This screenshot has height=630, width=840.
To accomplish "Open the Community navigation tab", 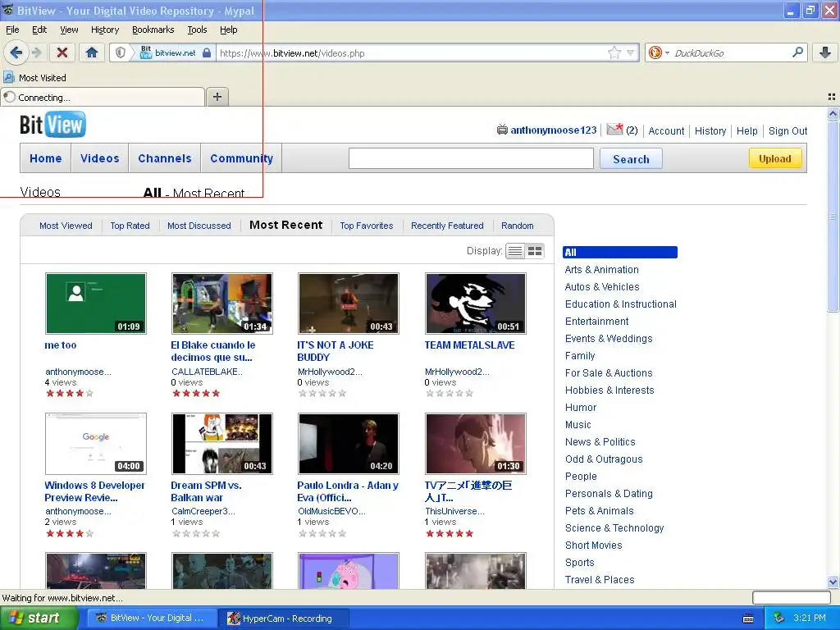I will 242,158.
